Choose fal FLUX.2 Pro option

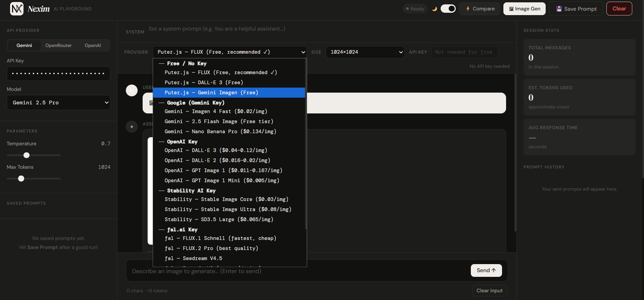[x=229, y=248]
